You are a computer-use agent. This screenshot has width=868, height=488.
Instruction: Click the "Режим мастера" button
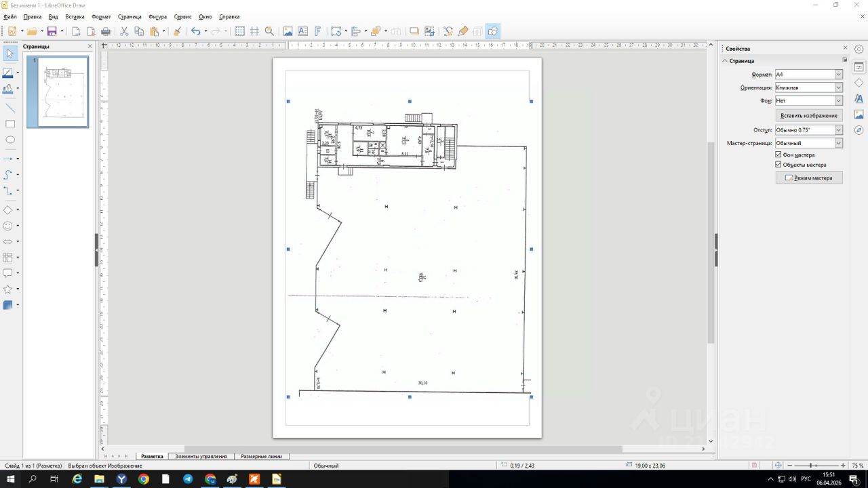coord(809,178)
